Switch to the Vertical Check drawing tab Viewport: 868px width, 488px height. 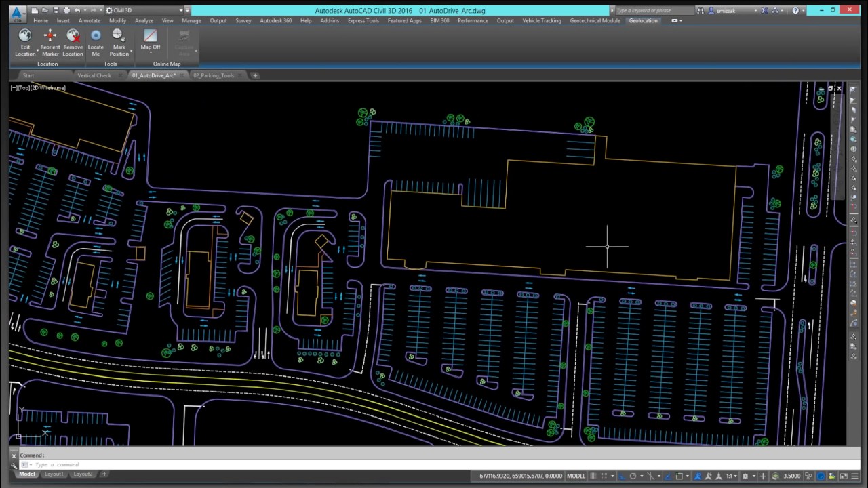click(x=94, y=75)
